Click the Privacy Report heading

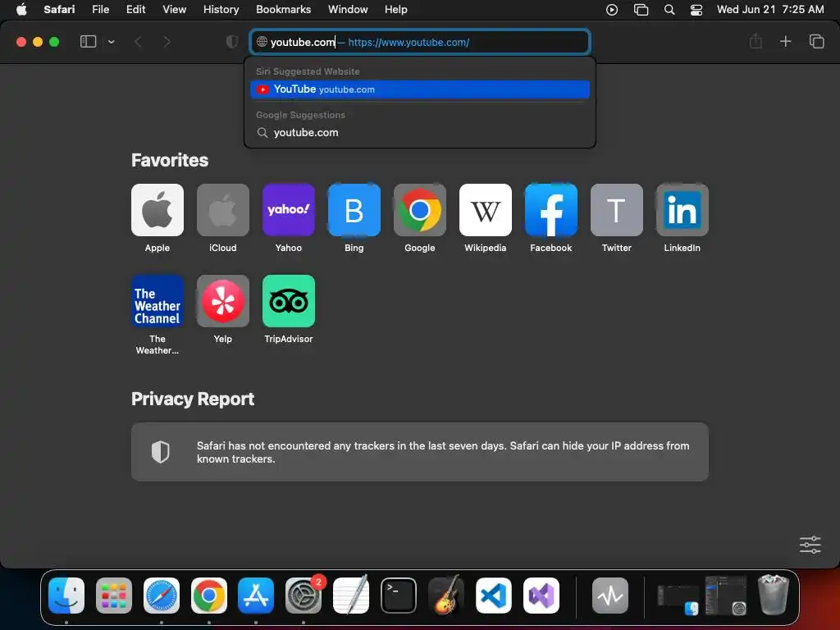[193, 399]
